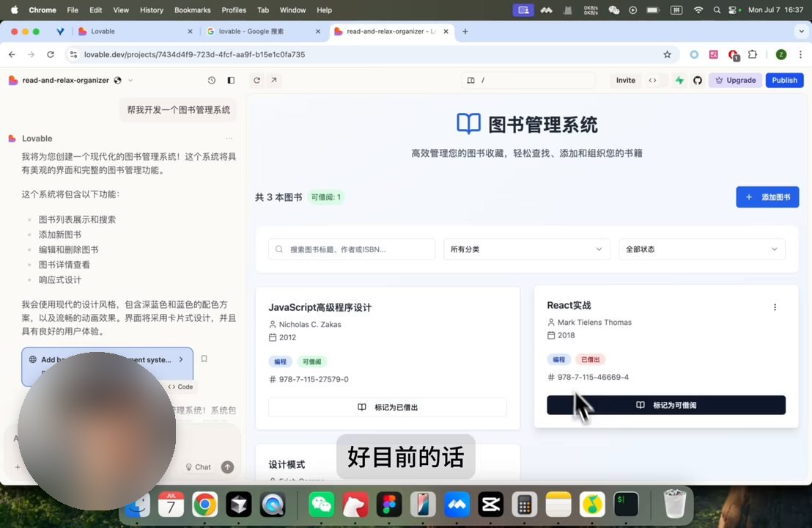Open Chrome three-dot menu

pos(800,54)
